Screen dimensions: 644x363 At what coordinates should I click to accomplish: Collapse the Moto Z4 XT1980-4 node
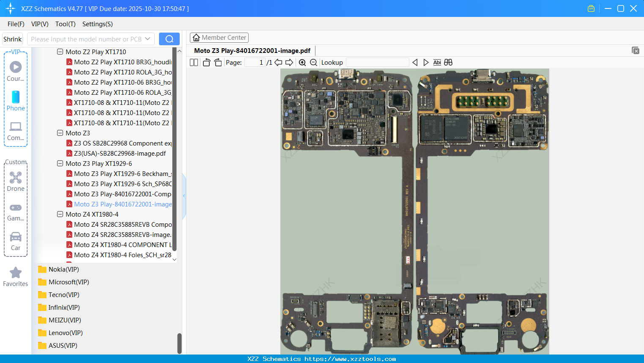pyautogui.click(x=60, y=214)
